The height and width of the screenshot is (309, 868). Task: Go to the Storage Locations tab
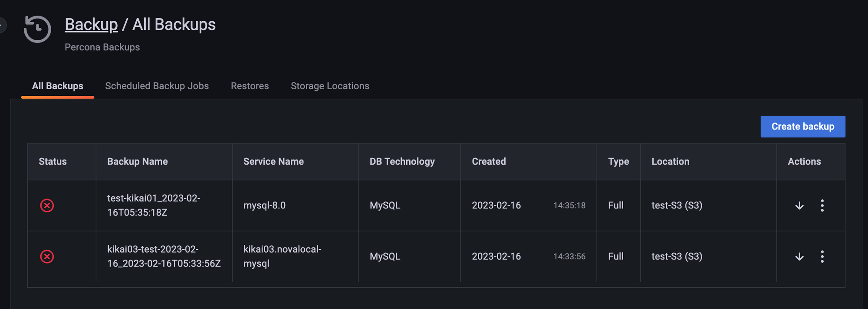330,86
